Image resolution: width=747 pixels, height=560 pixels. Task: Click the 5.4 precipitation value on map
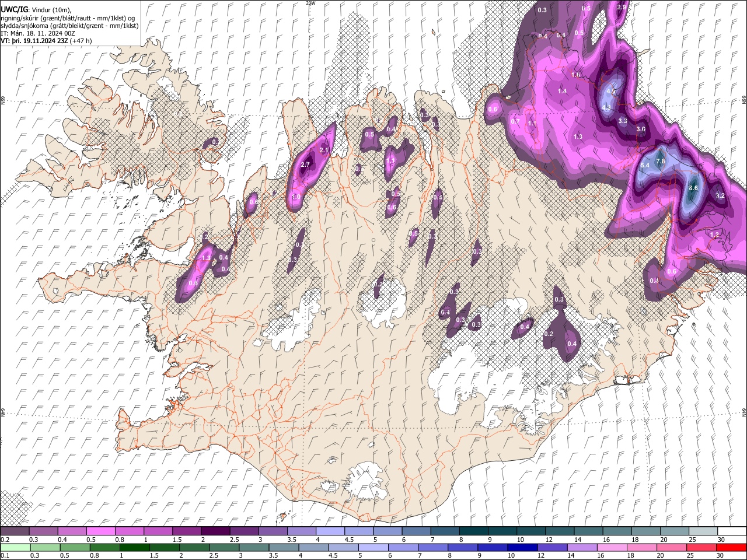point(645,166)
